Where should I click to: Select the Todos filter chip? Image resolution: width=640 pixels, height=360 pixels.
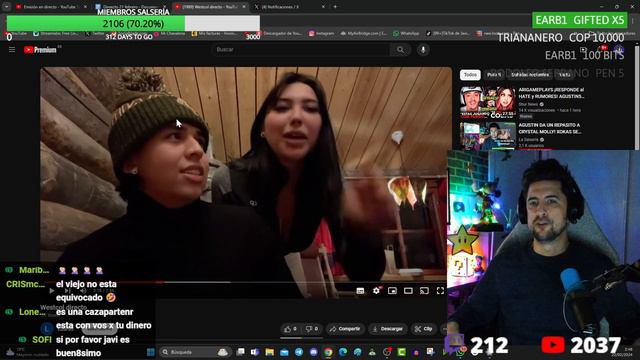point(470,75)
